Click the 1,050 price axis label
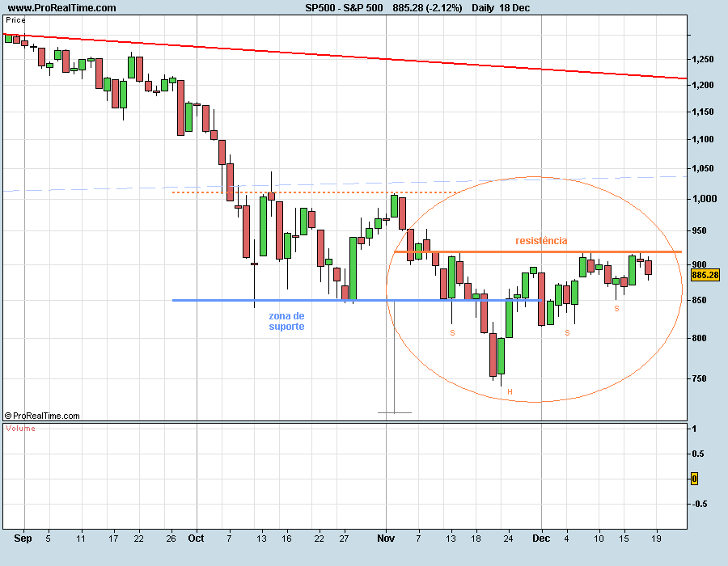This screenshot has width=728, height=566. tap(702, 168)
